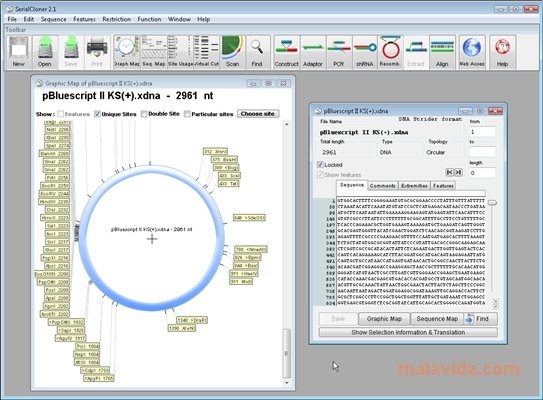Click the 'from' input field
The width and height of the screenshot is (543, 400).
[x=482, y=132]
